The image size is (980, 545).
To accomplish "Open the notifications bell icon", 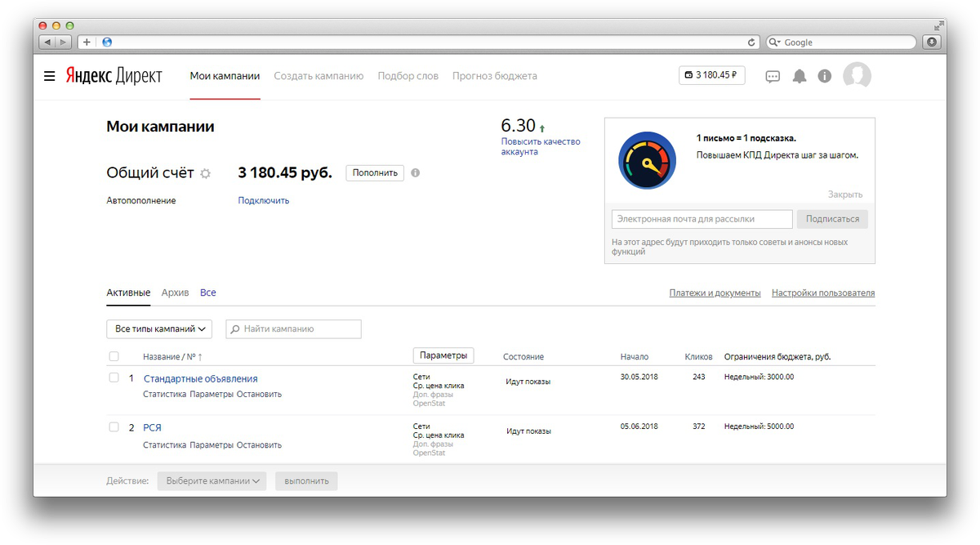I will 800,76.
